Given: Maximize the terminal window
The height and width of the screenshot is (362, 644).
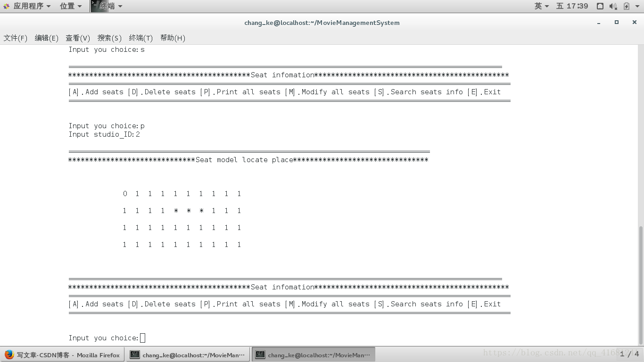Looking at the screenshot, I should [x=616, y=22].
